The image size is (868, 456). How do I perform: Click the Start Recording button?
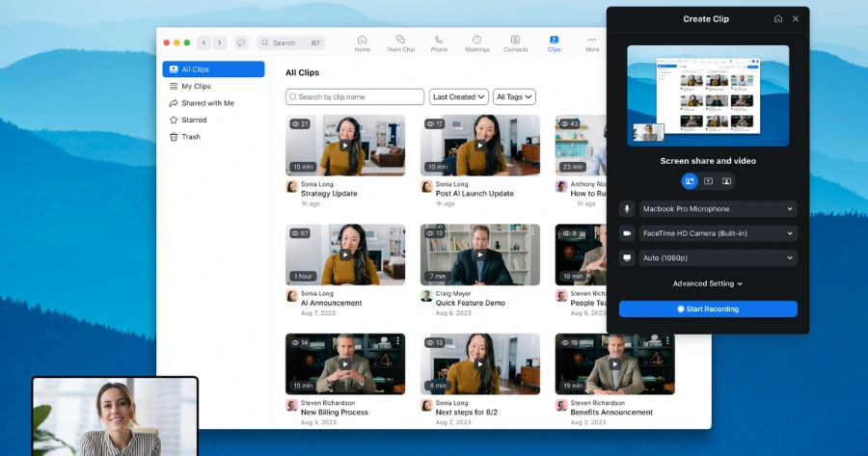(708, 308)
